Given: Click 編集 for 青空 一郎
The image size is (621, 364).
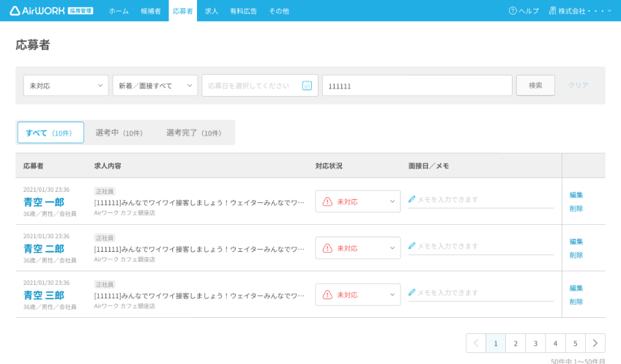Looking at the screenshot, I should [x=576, y=195].
